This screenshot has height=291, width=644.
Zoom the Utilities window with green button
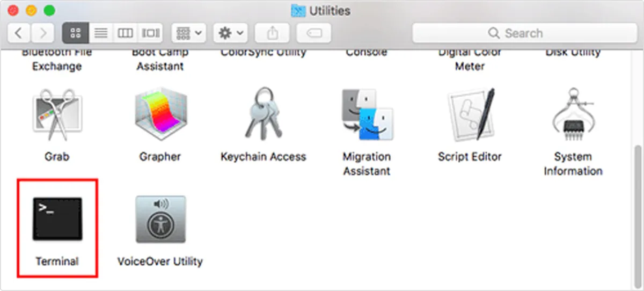coord(49,10)
